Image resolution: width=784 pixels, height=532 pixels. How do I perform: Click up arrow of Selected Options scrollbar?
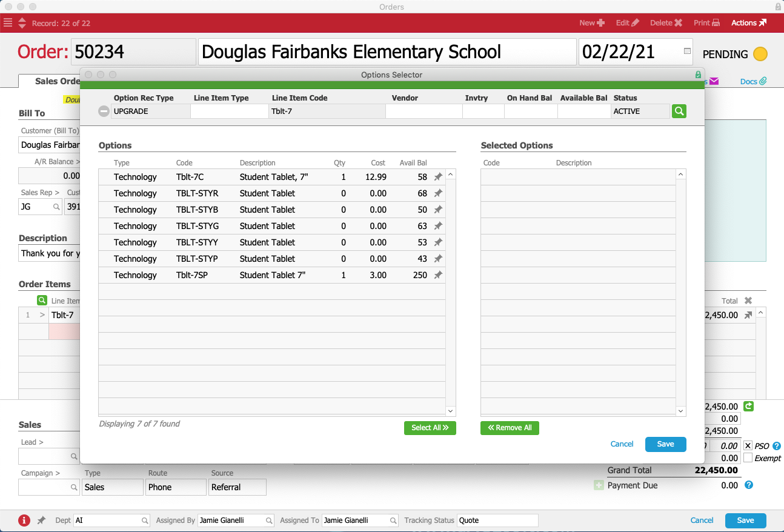click(x=681, y=175)
